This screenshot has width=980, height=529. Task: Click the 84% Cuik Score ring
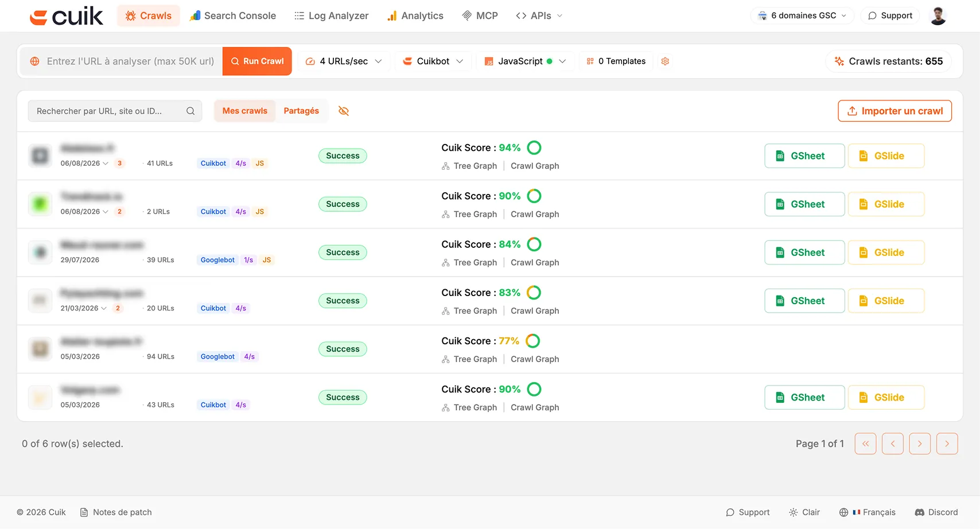click(x=534, y=244)
